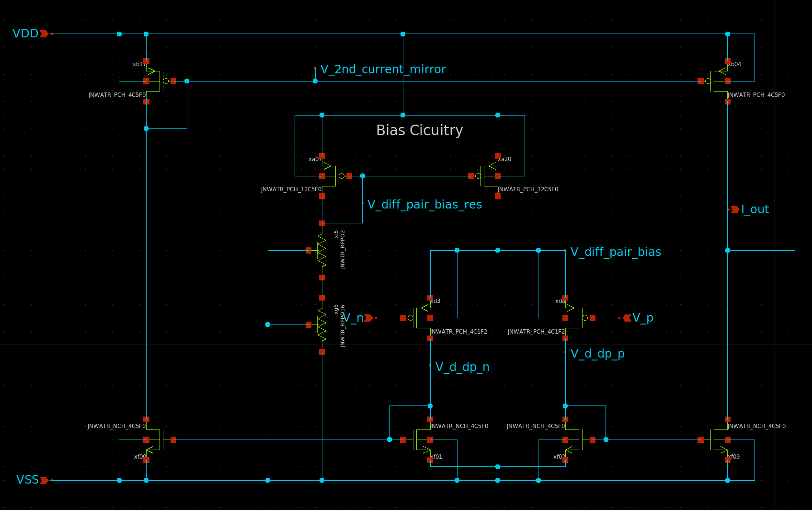Select the xf02 NMOS transistor symbol

coord(576,440)
